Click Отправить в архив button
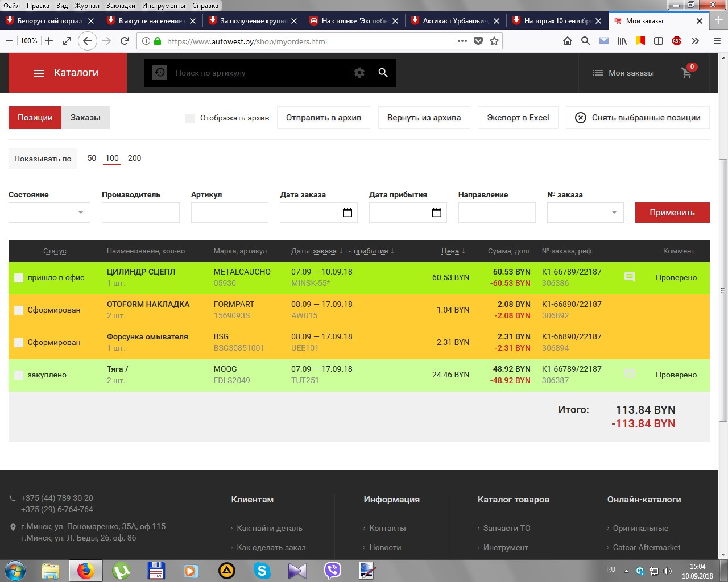Image resolution: width=728 pixels, height=582 pixels. click(324, 118)
